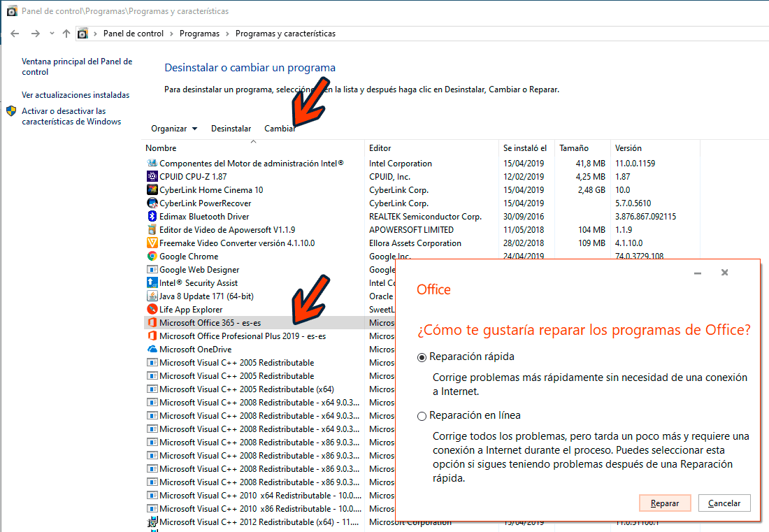Click the Apowersoft Video Editor icon
Screen dimensions: 769x532
point(152,229)
